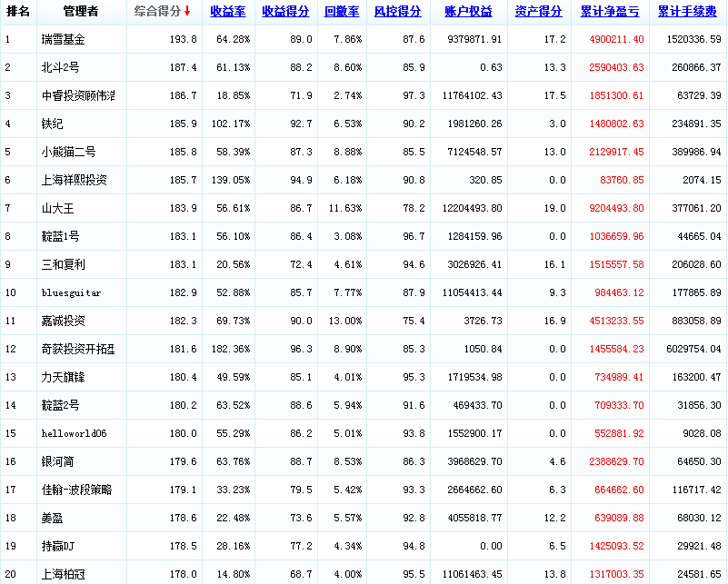Screen dimensions: 728x584
Task: Select manager 持赢DJ
Action: 58,546
